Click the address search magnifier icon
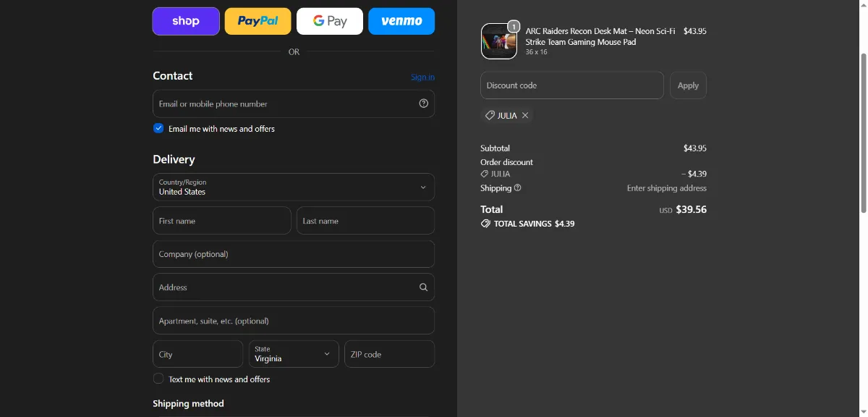Viewport: 868px width, 417px height. (424, 287)
